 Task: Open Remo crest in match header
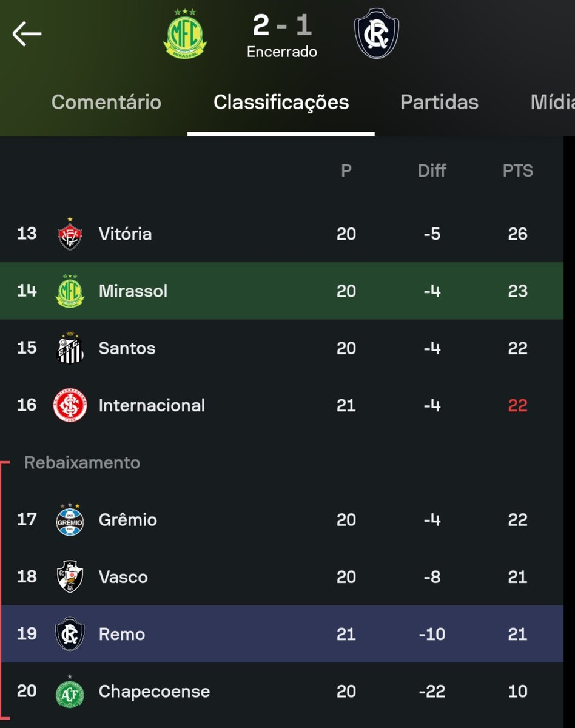(377, 33)
